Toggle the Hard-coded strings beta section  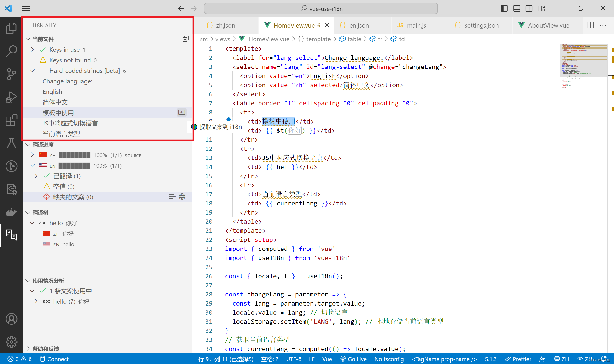coord(32,70)
